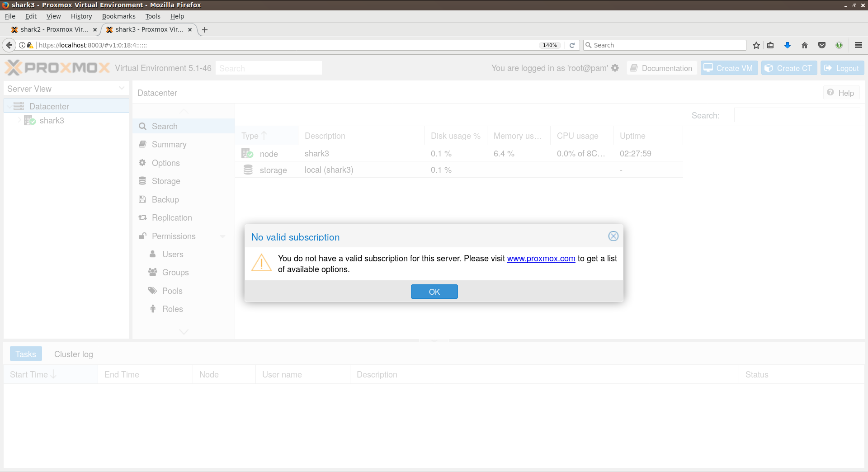Open the Firefox hamburger menu

859,45
